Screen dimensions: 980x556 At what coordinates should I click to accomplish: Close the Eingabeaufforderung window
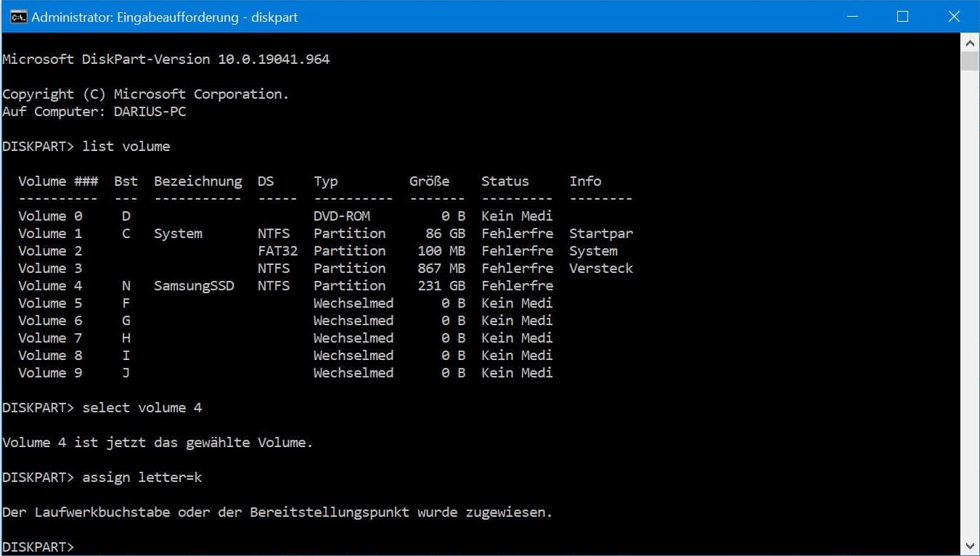[x=954, y=17]
